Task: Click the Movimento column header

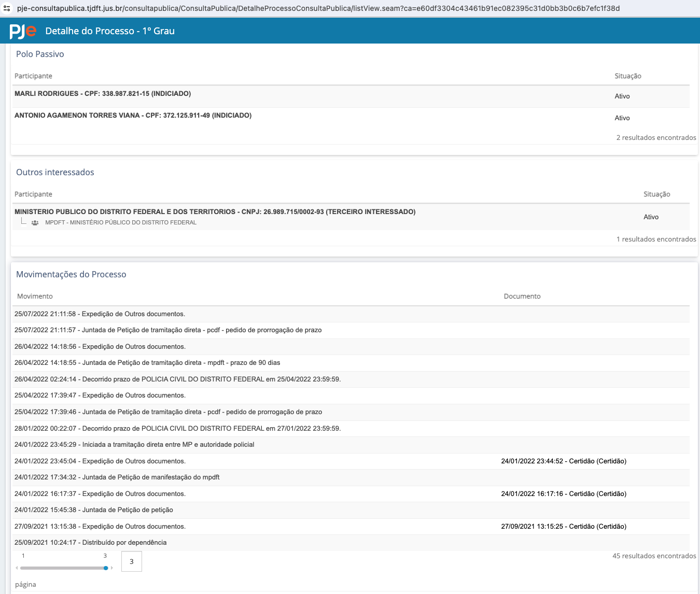Action: (35, 296)
